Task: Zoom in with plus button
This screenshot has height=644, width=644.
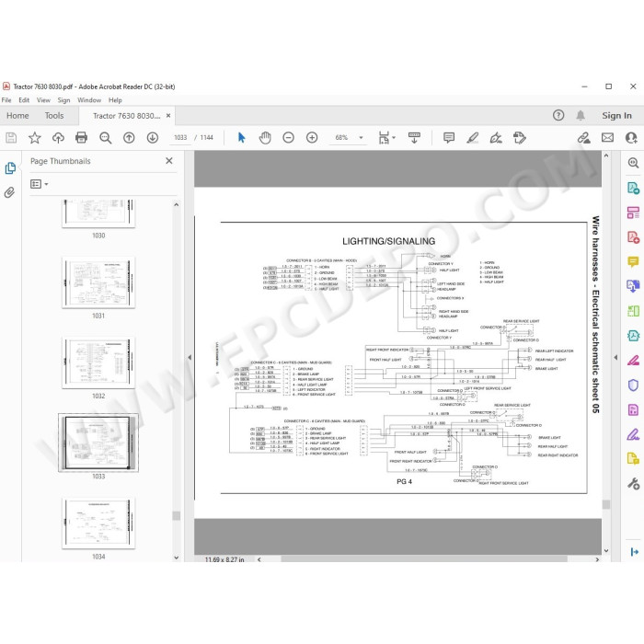Action: [x=312, y=138]
